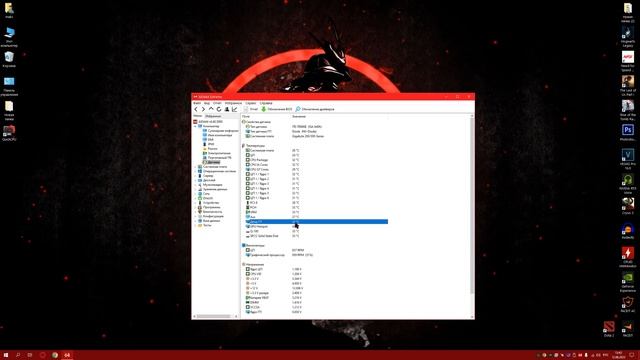The image size is (640, 360).
Task: Click Обновления BIOS toolbar button
Action: pyautogui.click(x=276, y=109)
